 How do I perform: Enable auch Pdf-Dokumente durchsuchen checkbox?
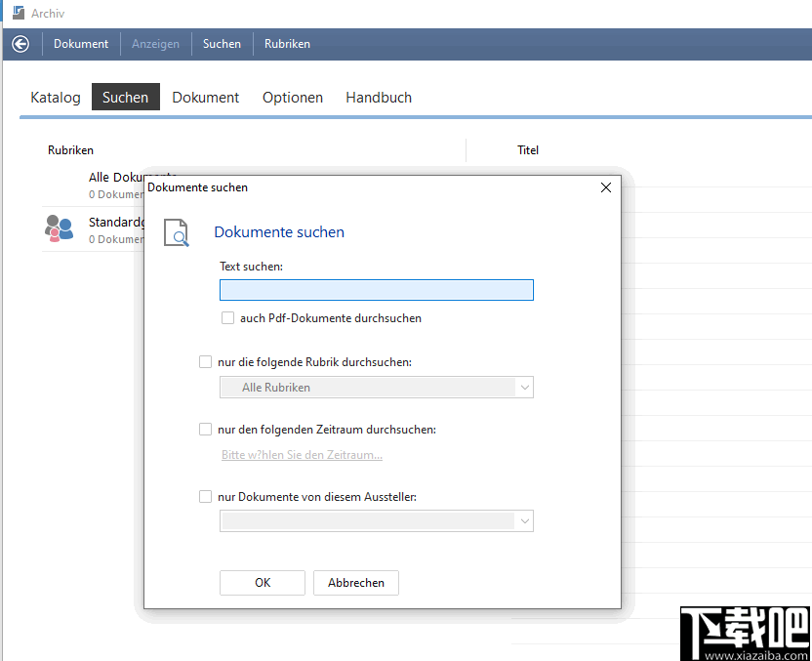click(227, 318)
